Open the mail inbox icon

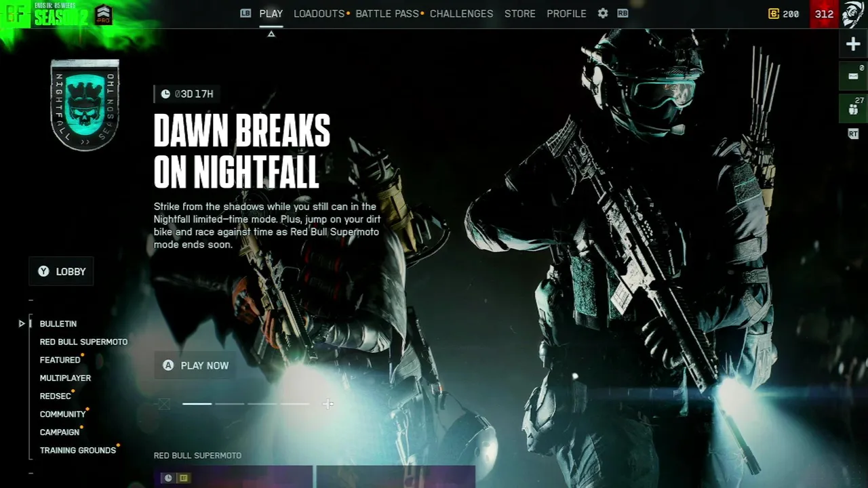pos(853,75)
